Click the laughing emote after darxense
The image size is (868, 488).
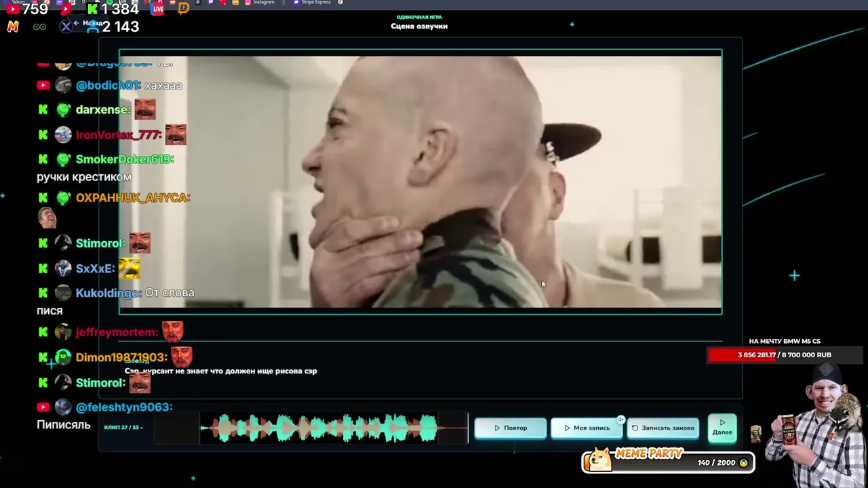click(145, 109)
